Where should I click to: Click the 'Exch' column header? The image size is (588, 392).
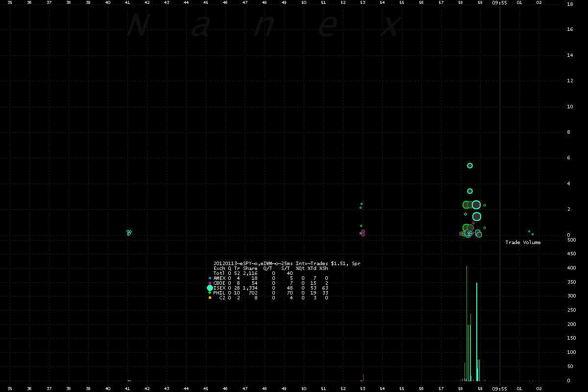[220, 268]
